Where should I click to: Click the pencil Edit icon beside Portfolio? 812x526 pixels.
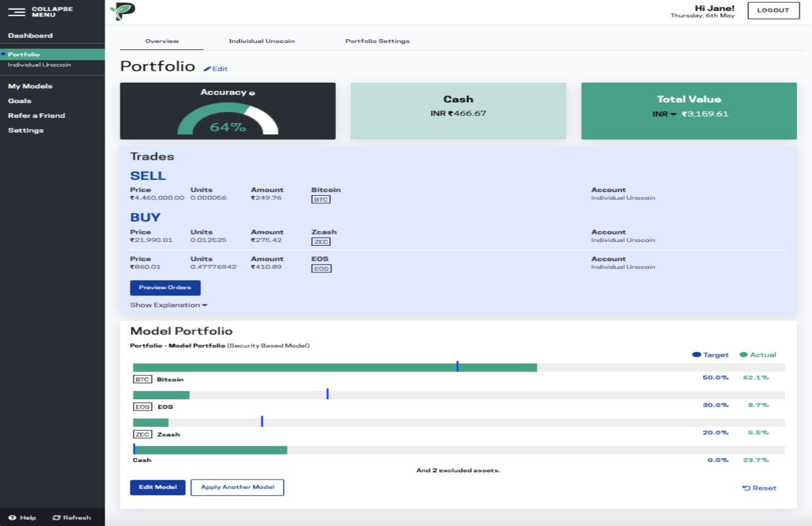point(207,69)
